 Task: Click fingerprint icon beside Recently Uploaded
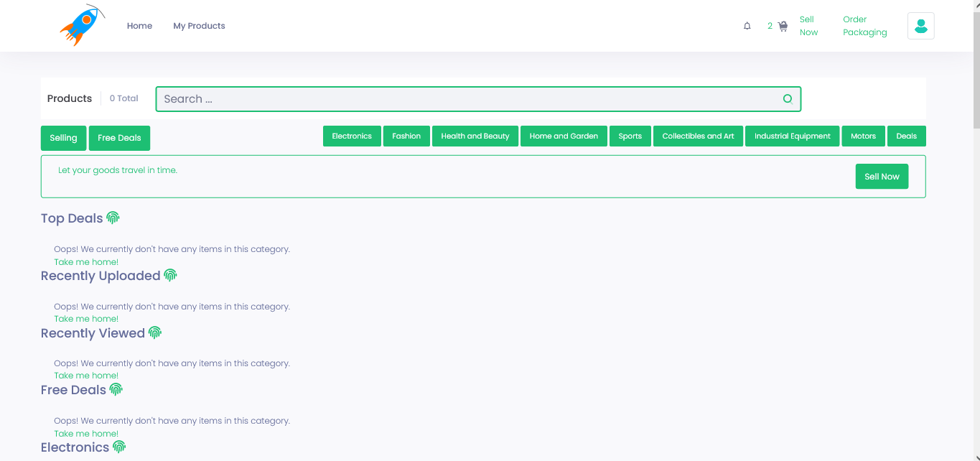170,275
